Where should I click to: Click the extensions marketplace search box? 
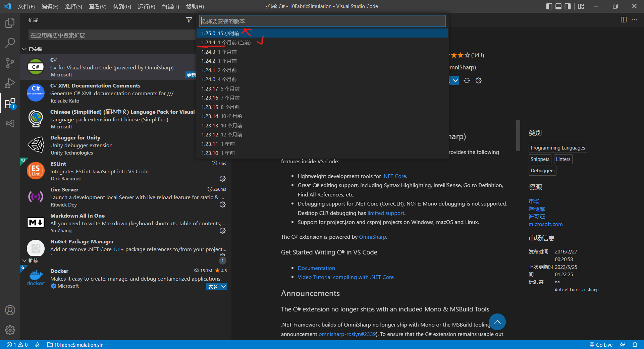(112, 35)
